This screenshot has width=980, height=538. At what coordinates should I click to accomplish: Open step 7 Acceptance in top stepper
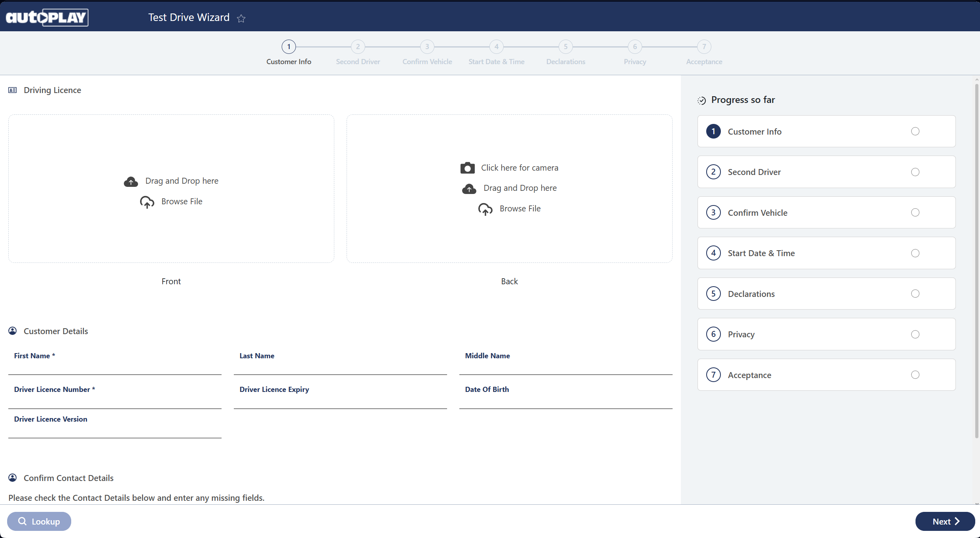pos(704,47)
